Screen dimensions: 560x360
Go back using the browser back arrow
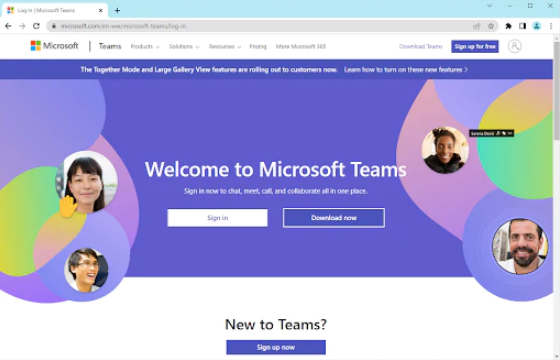click(8, 26)
